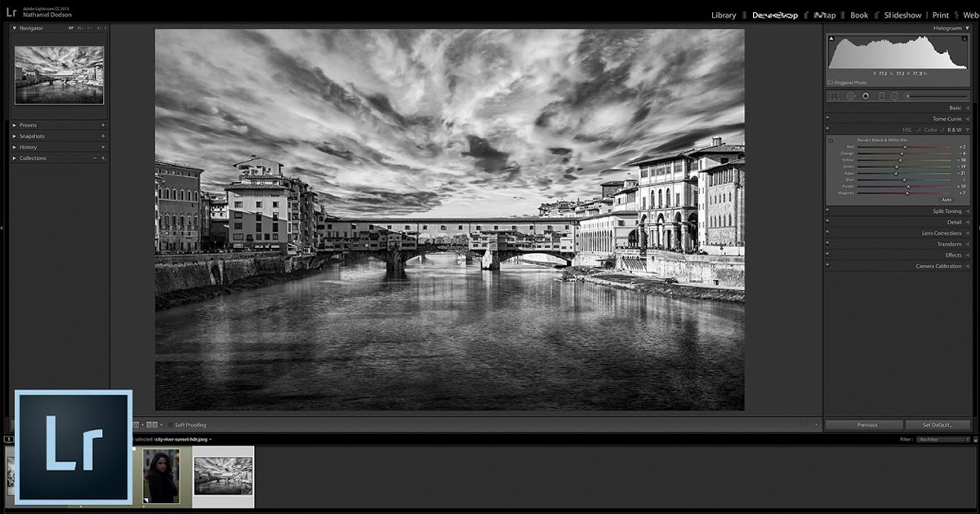Toggle the Detail panel switch
This screenshot has height=514, width=980.
click(827, 222)
